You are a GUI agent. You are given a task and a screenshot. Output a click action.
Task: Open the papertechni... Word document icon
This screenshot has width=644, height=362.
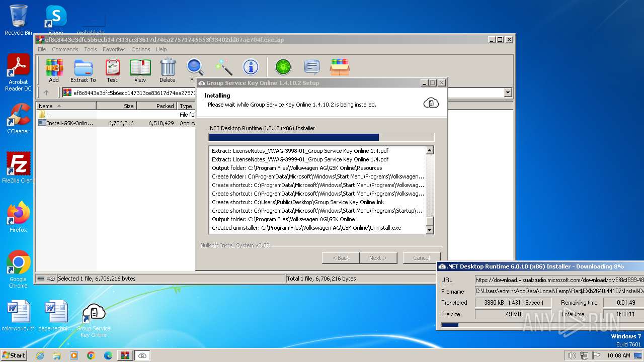pos(56,316)
